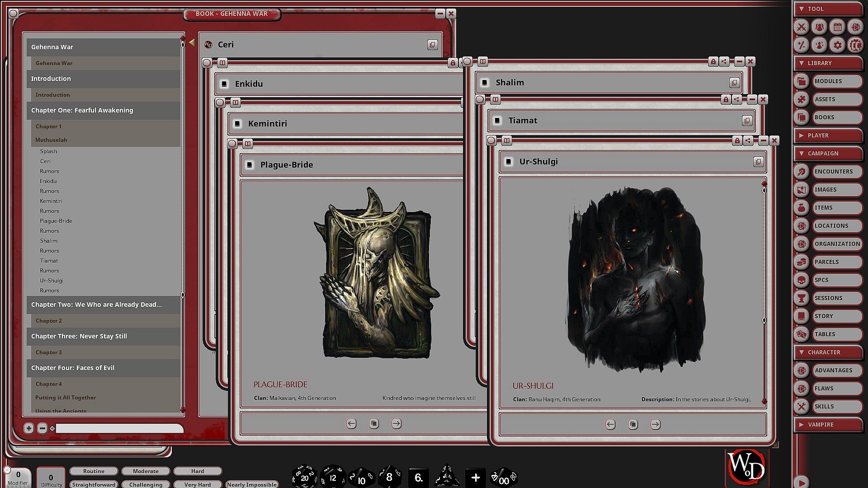Set difficulty to Challenging
Screen dimensions: 868x488
tap(146, 484)
